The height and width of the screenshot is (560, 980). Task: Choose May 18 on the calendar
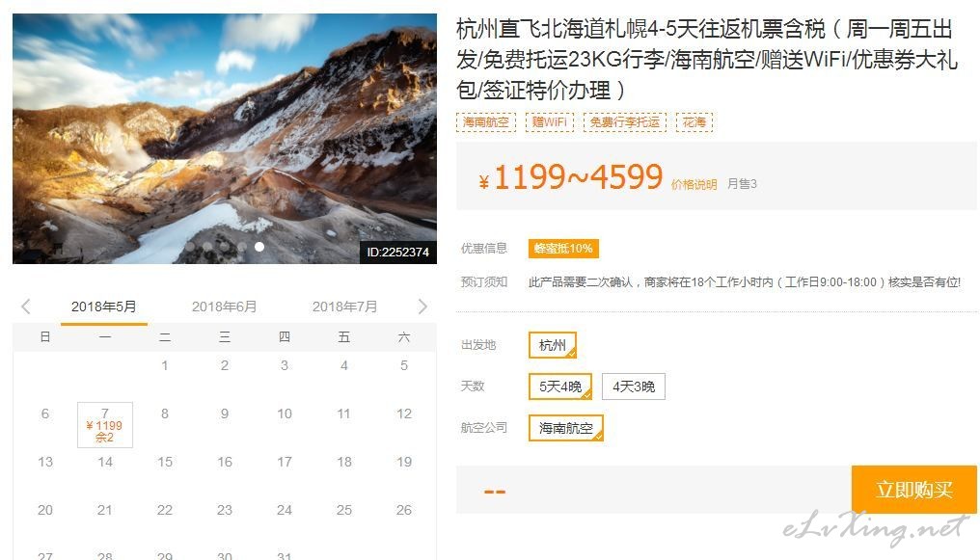(x=343, y=462)
